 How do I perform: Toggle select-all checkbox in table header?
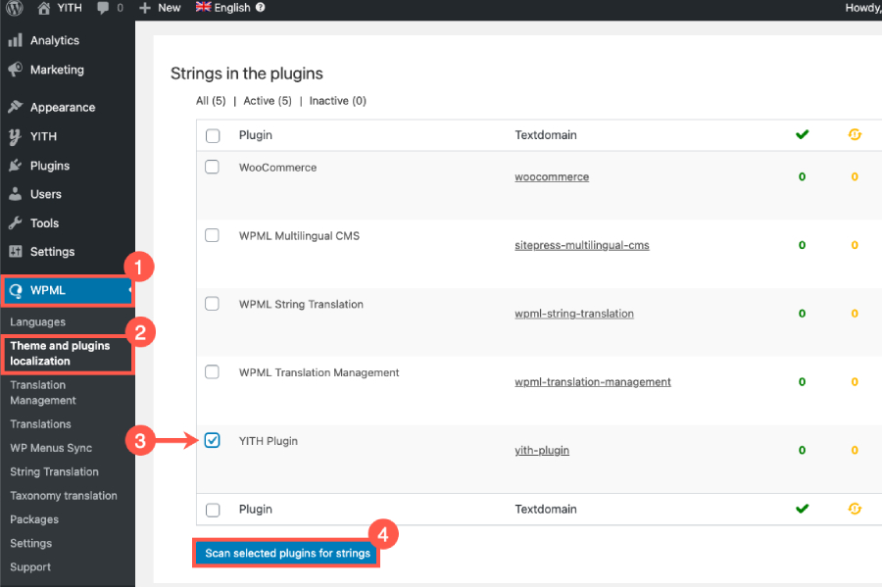click(213, 135)
